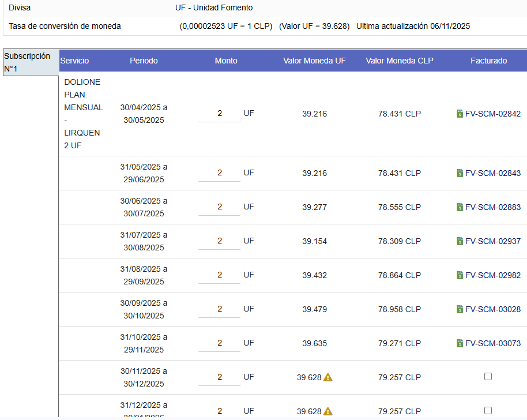This screenshot has height=420, width=527.
Task: Click the invoice icon beside FV-SCM-03073
Action: point(460,343)
